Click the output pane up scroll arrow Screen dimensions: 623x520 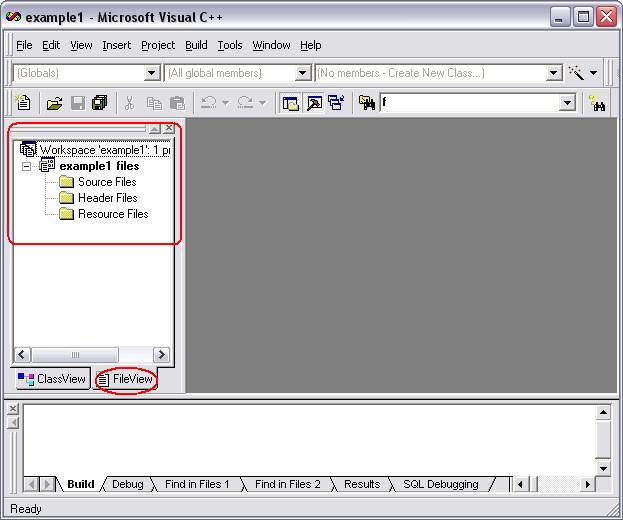[603, 412]
